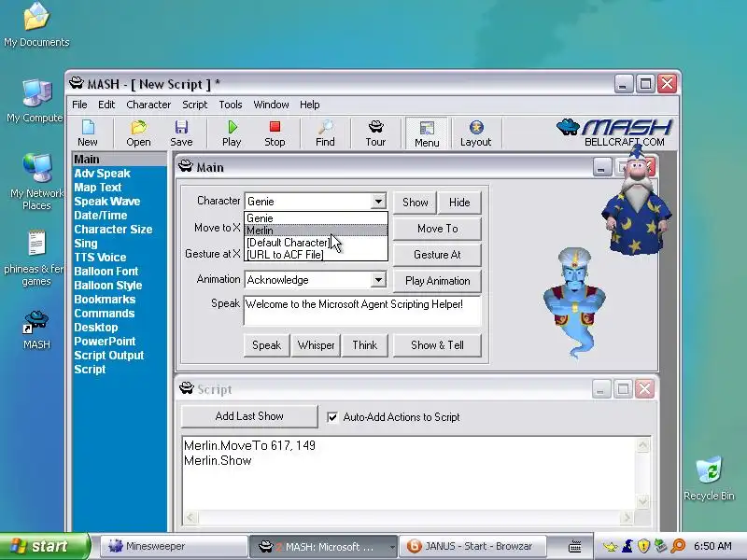Click the MASH Bellcraft.com logo
This screenshot has height=560, width=747.
coord(615,132)
